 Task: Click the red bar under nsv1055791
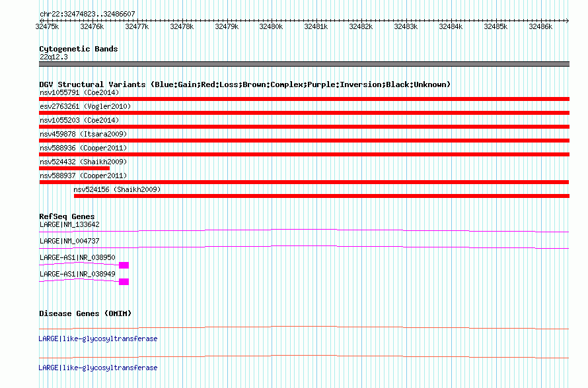coord(304,99)
